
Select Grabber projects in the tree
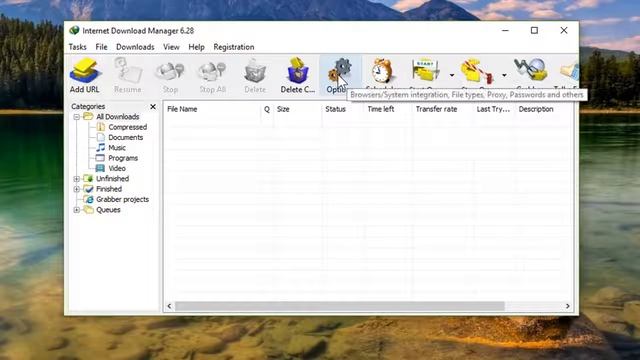click(x=122, y=199)
